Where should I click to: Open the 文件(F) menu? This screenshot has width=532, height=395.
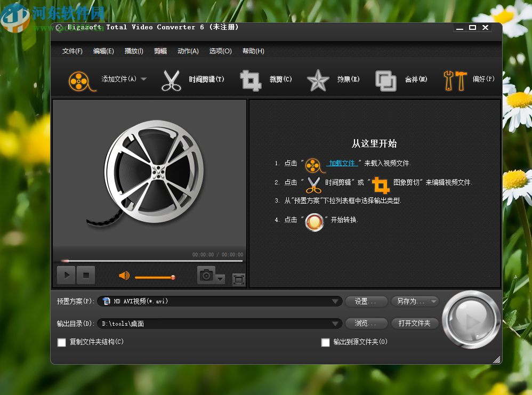tap(72, 51)
